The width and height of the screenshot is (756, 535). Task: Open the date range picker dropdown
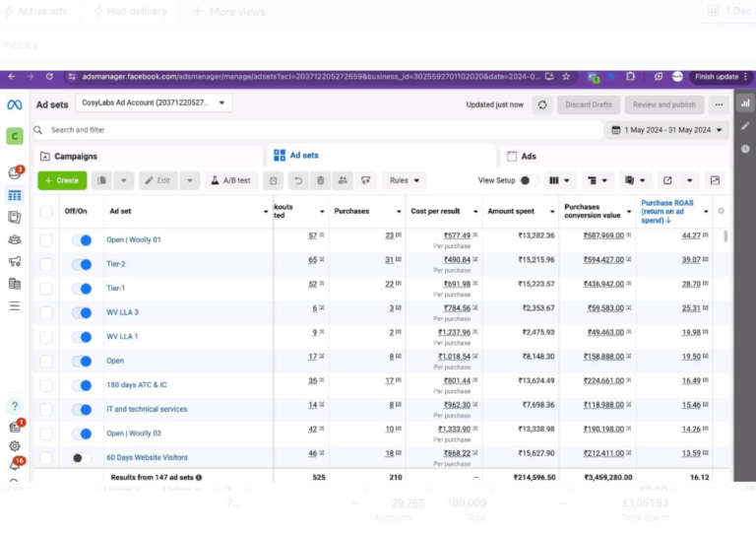click(x=667, y=130)
